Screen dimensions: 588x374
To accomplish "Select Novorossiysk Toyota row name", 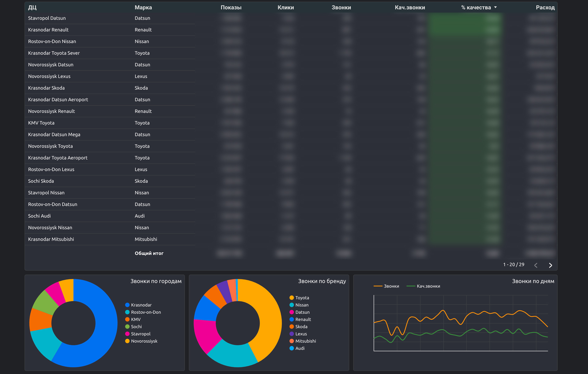I will 51,146.
